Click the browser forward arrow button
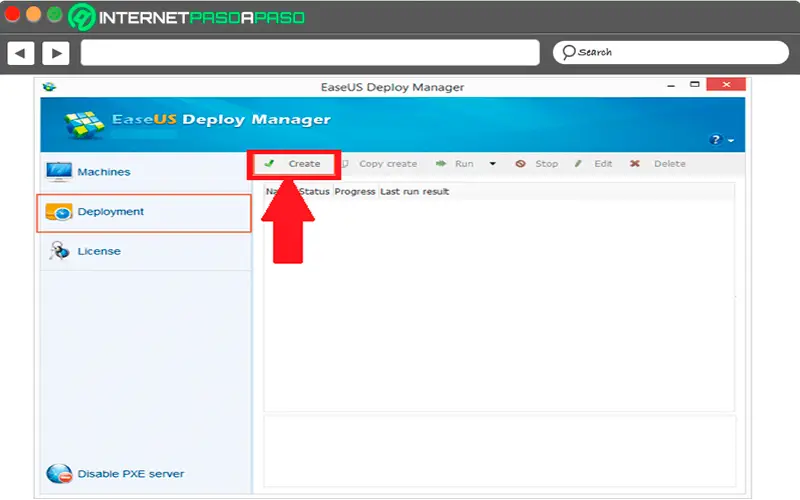Viewport: 800px width, 500px height. click(56, 53)
